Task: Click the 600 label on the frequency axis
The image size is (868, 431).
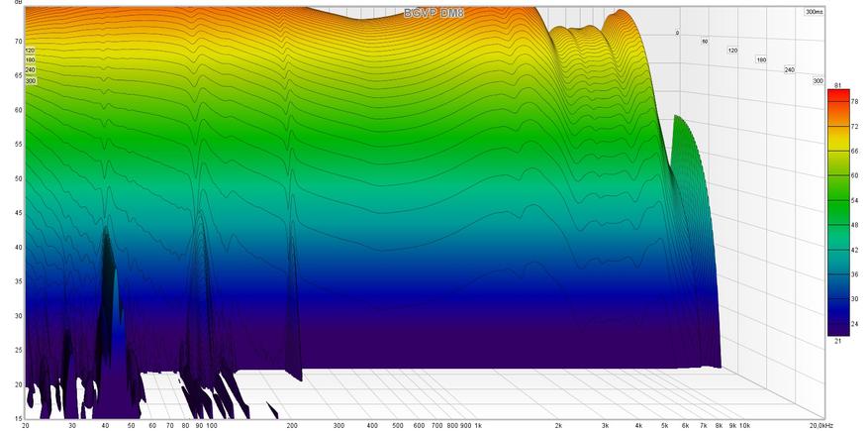Action: 419,426
